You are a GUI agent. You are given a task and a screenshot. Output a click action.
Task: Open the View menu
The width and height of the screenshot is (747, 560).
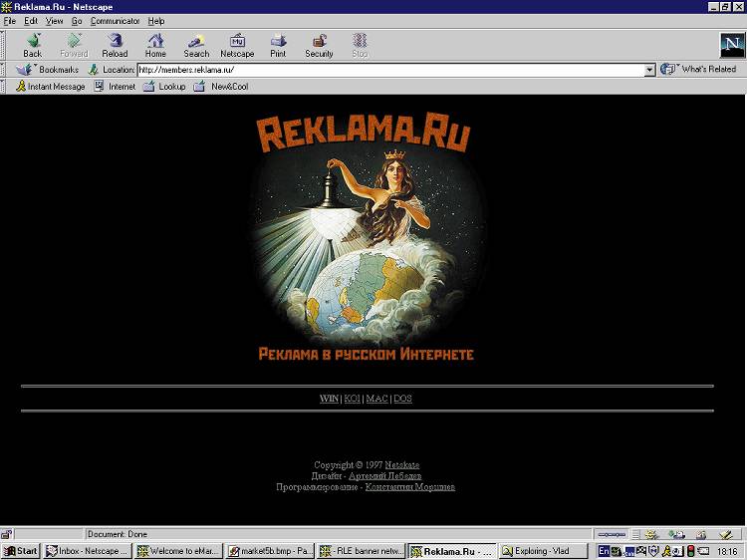[54, 21]
